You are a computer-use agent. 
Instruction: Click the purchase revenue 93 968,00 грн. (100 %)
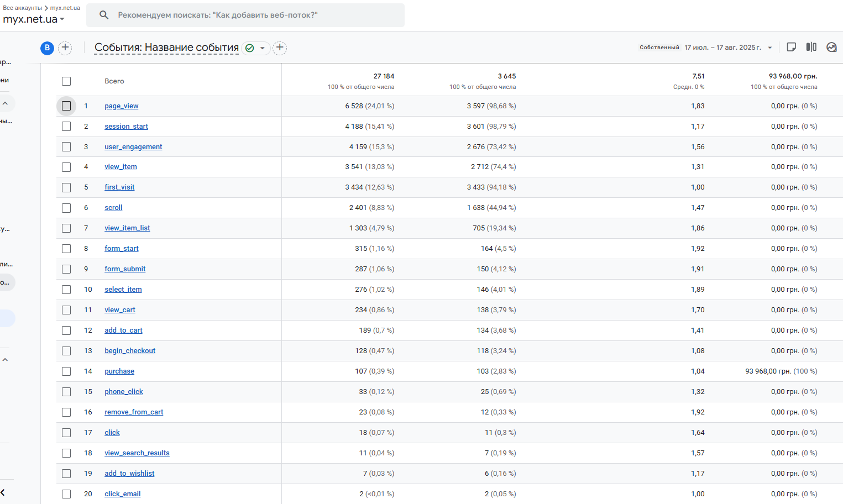[x=781, y=371]
